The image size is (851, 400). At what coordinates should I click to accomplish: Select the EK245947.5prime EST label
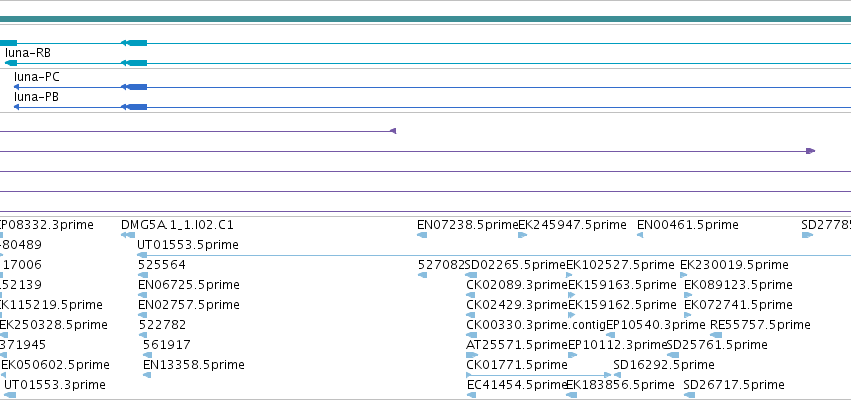tap(573, 225)
